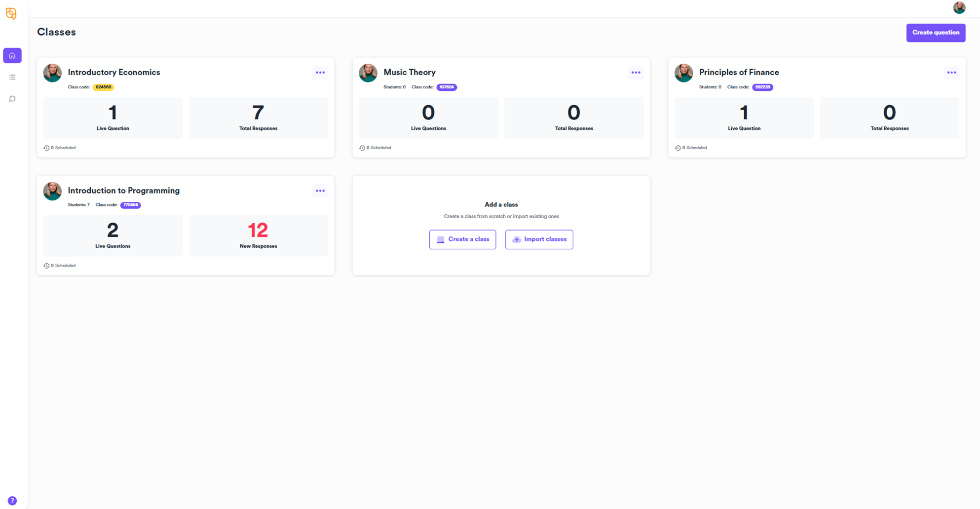Screen dimensions: 980x509
Task: Click the home icon in the sidebar
Action: pyautogui.click(x=12, y=56)
